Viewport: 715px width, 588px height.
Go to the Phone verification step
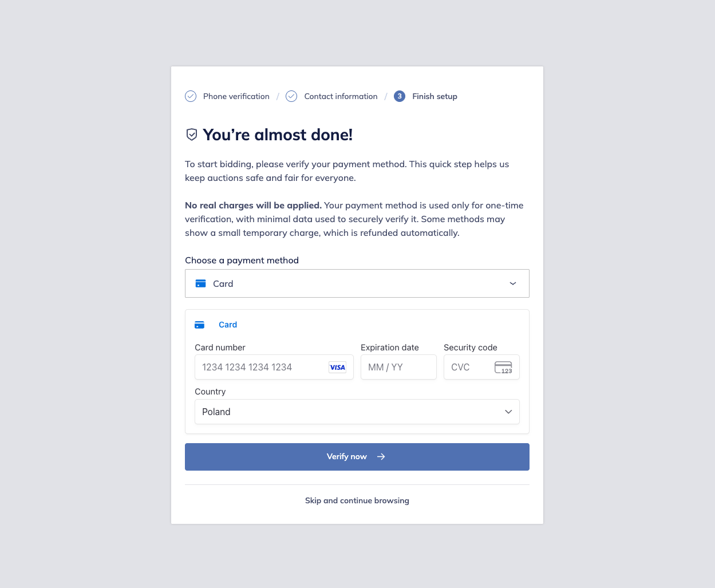[236, 96]
